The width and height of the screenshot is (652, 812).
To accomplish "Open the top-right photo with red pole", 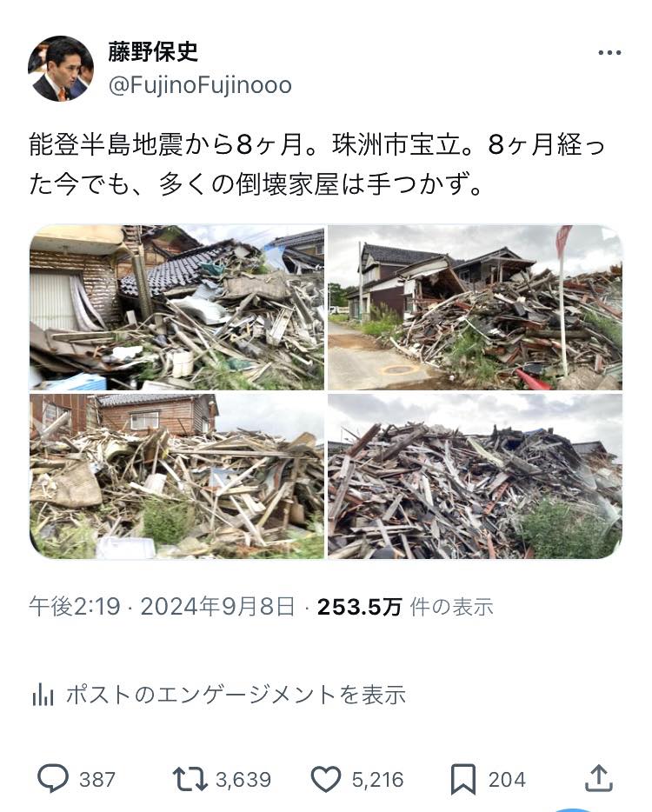I will point(475,307).
